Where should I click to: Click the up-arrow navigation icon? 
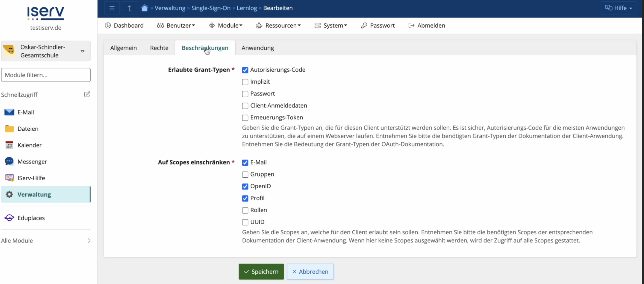[129, 8]
